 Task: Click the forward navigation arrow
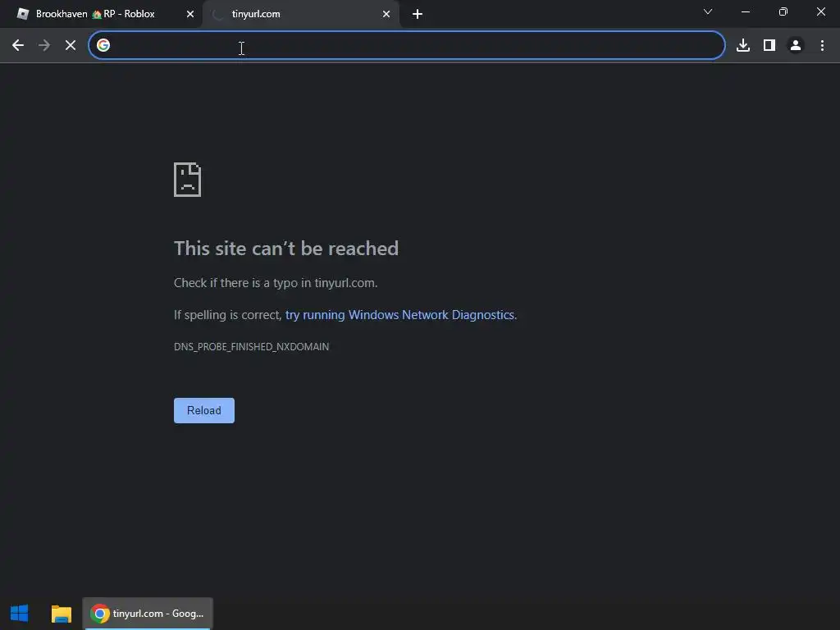coord(44,46)
